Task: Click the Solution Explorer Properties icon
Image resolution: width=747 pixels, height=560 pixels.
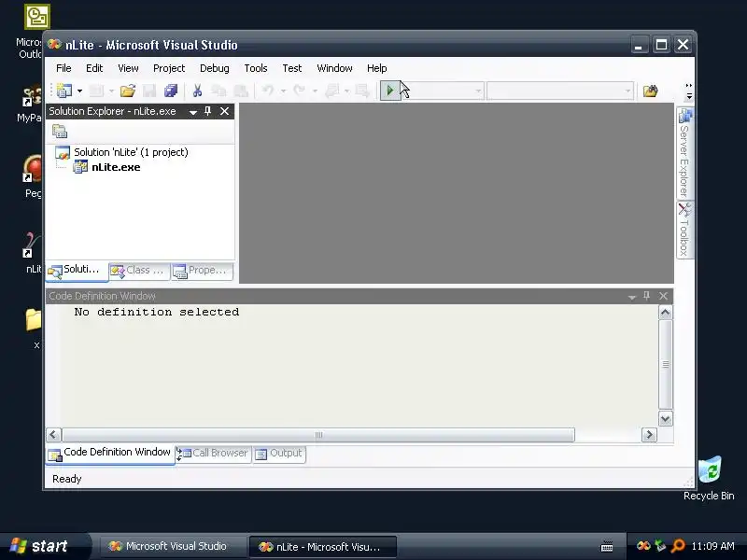Action: point(60,131)
